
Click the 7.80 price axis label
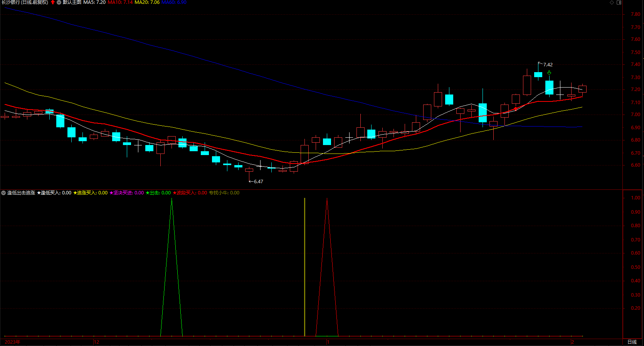point(635,14)
